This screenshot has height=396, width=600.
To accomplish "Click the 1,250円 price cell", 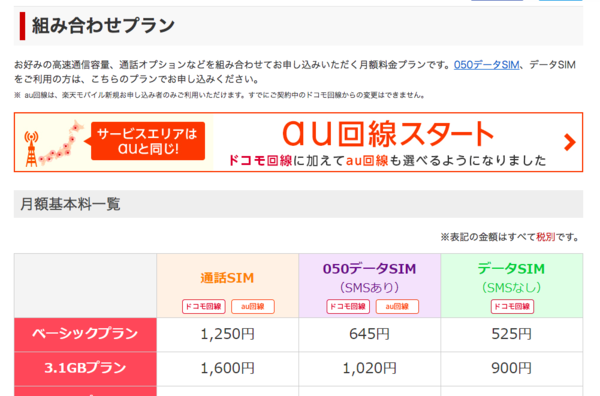I will [x=227, y=334].
